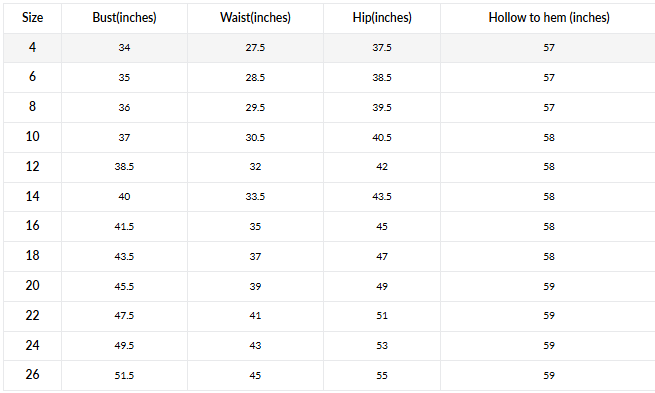
Task: Click bust value 38.5 cell
Action: (124, 167)
